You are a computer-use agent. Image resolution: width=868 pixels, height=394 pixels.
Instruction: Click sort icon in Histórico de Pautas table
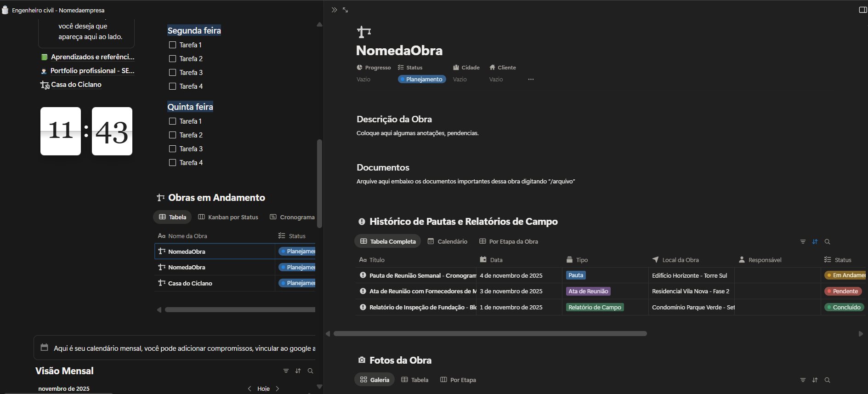815,241
